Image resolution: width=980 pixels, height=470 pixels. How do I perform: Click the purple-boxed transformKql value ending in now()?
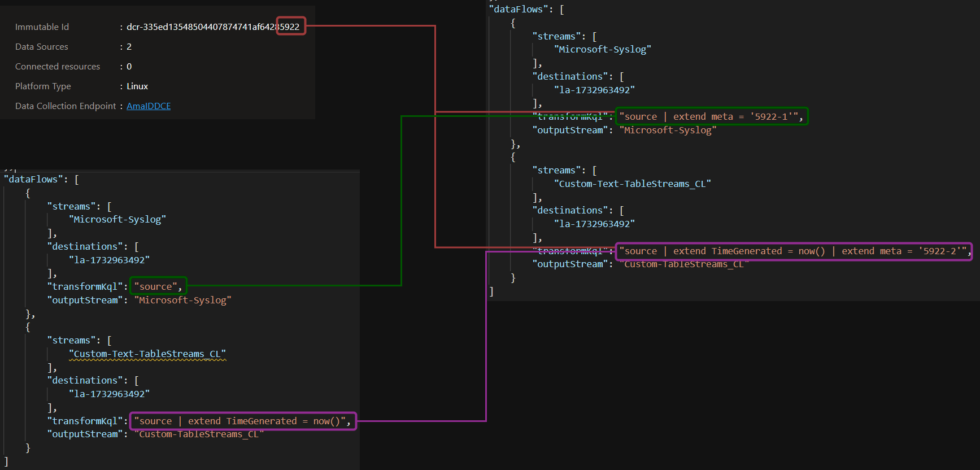[x=242, y=421]
